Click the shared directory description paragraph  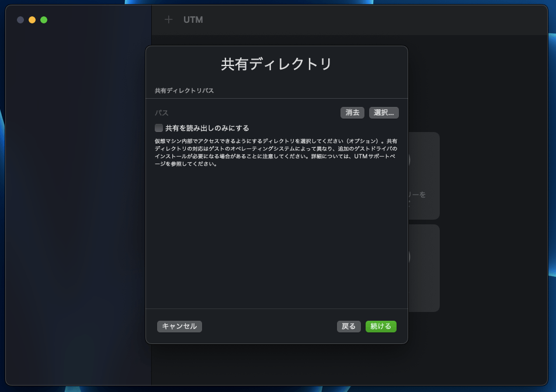click(x=276, y=152)
